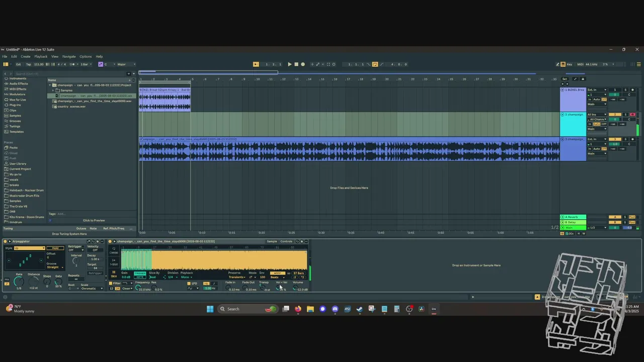Open the Create menu
644x362 pixels.
[26, 56]
